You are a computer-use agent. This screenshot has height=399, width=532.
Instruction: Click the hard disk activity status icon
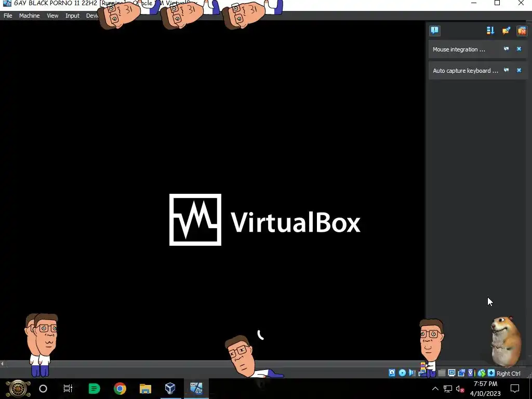click(392, 373)
